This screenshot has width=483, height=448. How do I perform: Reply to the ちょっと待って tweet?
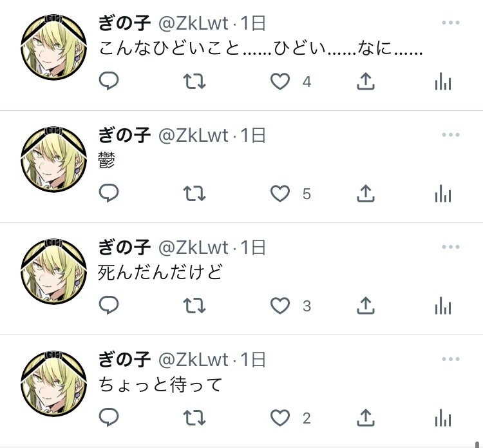tap(109, 418)
